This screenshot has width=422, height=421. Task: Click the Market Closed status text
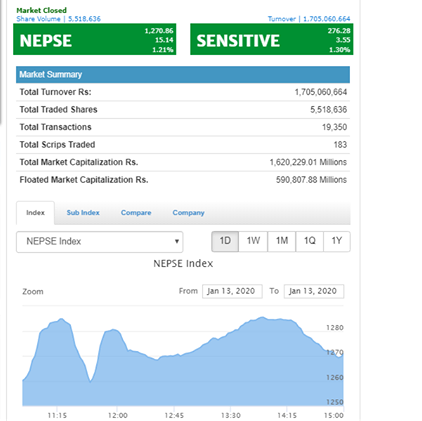[x=42, y=10]
